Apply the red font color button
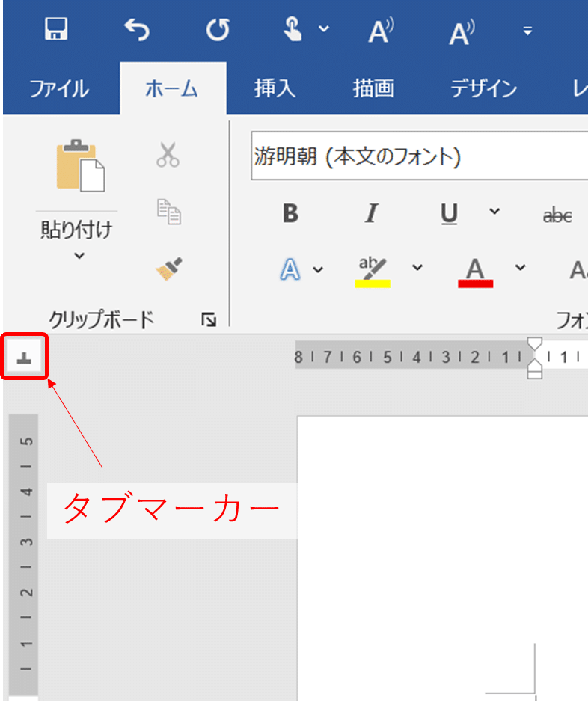The height and width of the screenshot is (701, 588). coord(476,271)
